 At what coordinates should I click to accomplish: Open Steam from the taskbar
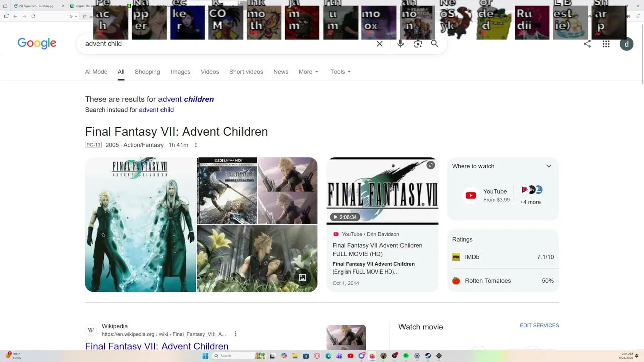[428, 356]
